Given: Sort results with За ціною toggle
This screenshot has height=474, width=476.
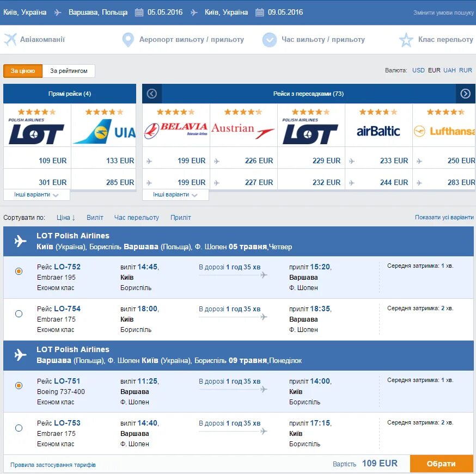Looking at the screenshot, I should coord(23,71).
